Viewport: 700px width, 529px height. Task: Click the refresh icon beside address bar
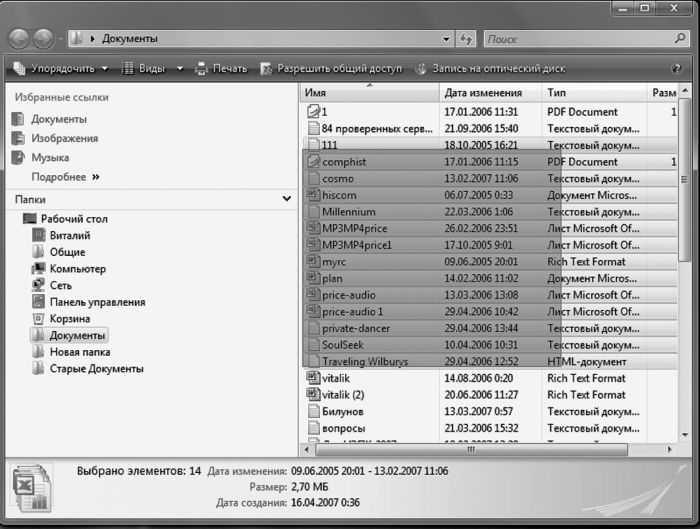466,39
